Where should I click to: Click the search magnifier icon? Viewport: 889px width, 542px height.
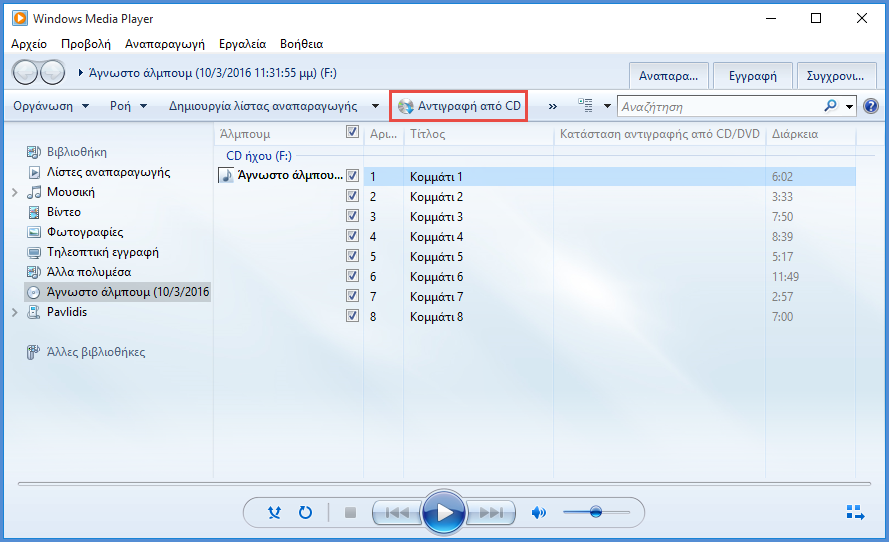click(x=830, y=106)
